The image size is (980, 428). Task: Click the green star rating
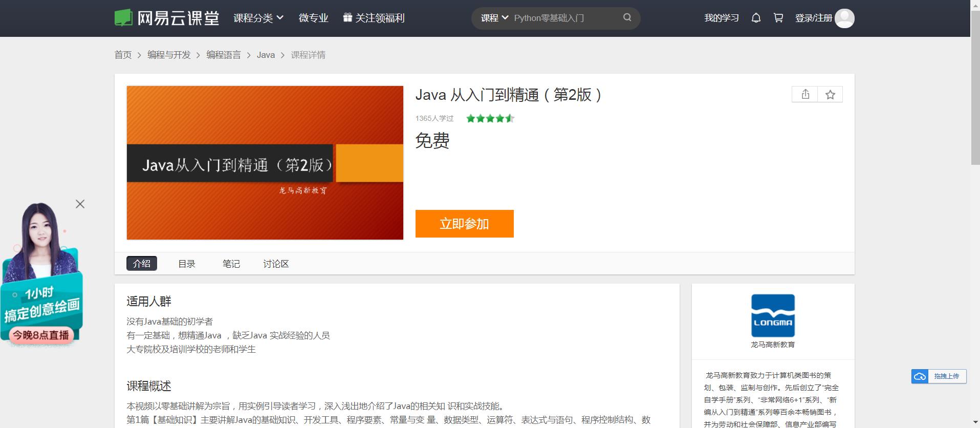click(490, 118)
